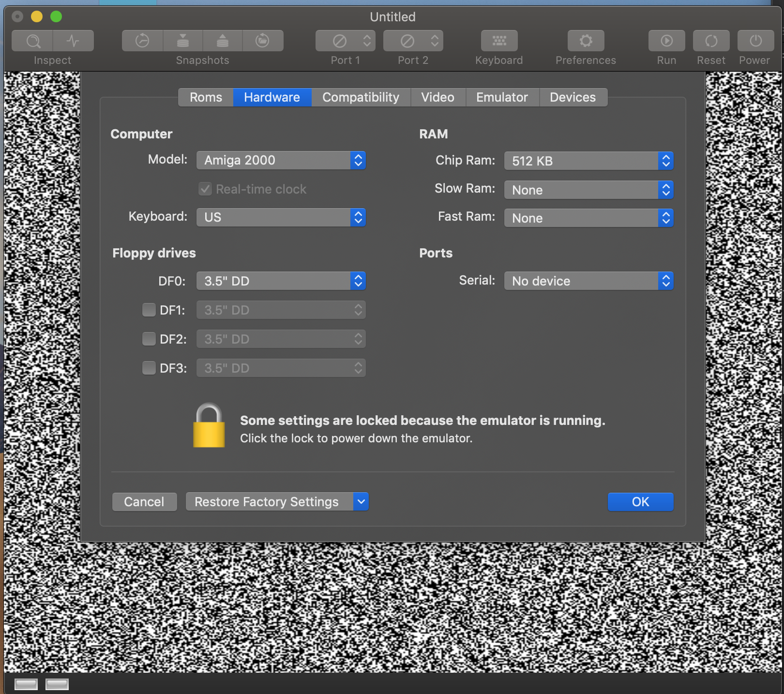Open the Video tab

click(438, 97)
